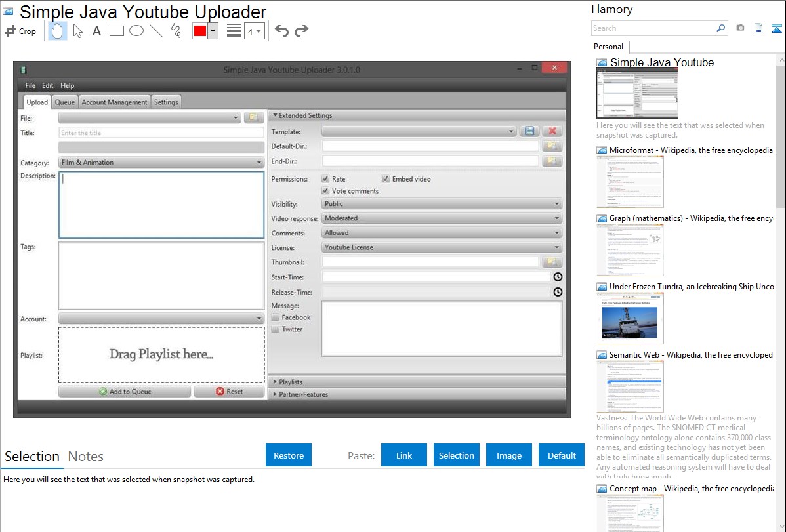Open the Under Frozen Tundra snapshot thumbnail
Viewport: 786px width, 532px height.
pos(630,318)
